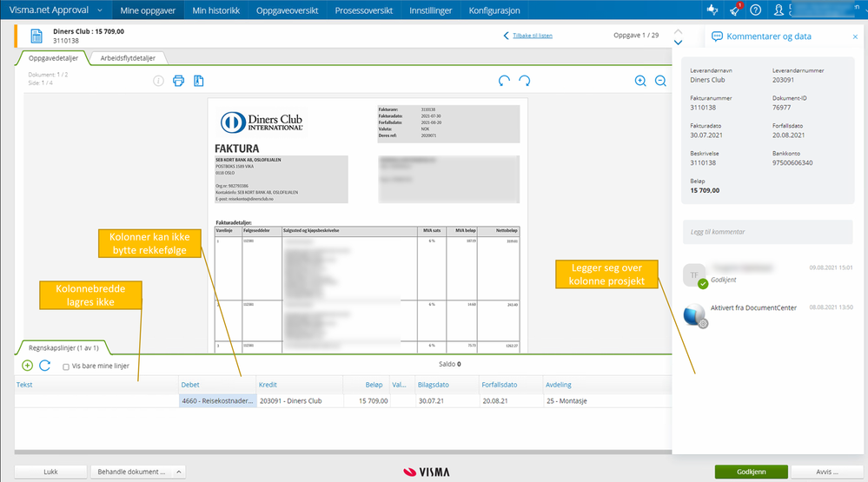Viewport: 868px width, 482px height.
Task: Show document info icon
Action: pyautogui.click(x=158, y=81)
